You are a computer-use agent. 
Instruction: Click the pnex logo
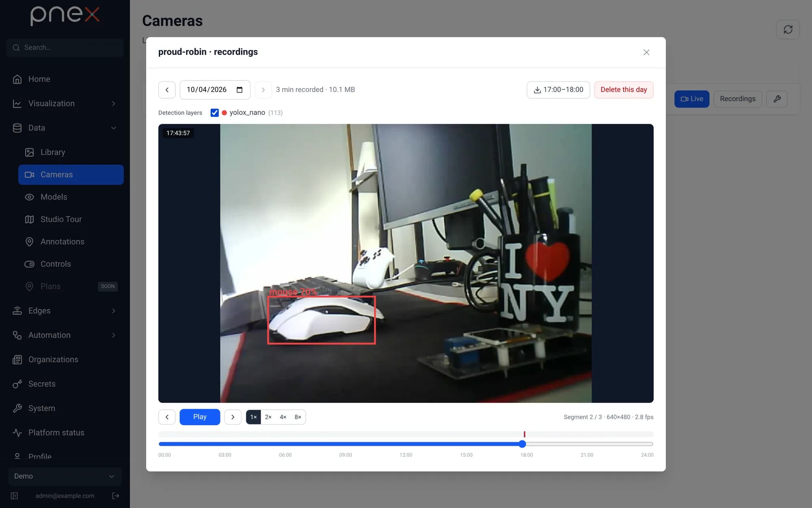[65, 15]
